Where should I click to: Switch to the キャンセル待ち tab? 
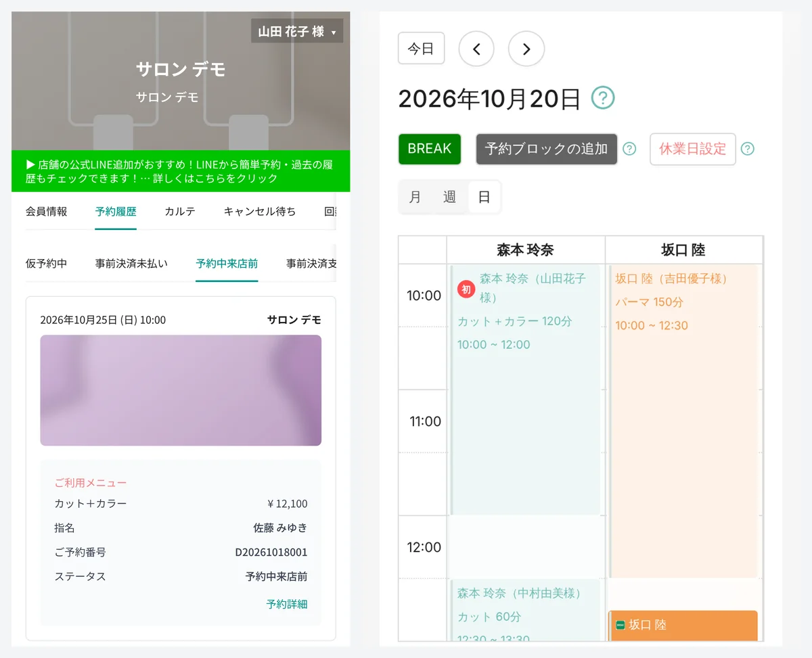coord(260,212)
